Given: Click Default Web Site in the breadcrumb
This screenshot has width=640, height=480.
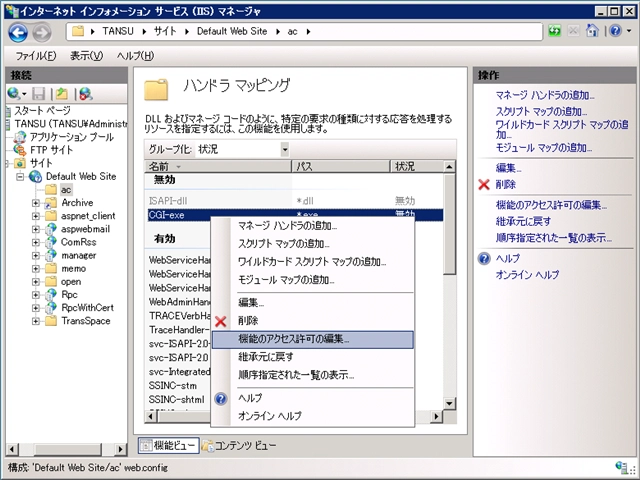Looking at the screenshot, I should (232, 31).
